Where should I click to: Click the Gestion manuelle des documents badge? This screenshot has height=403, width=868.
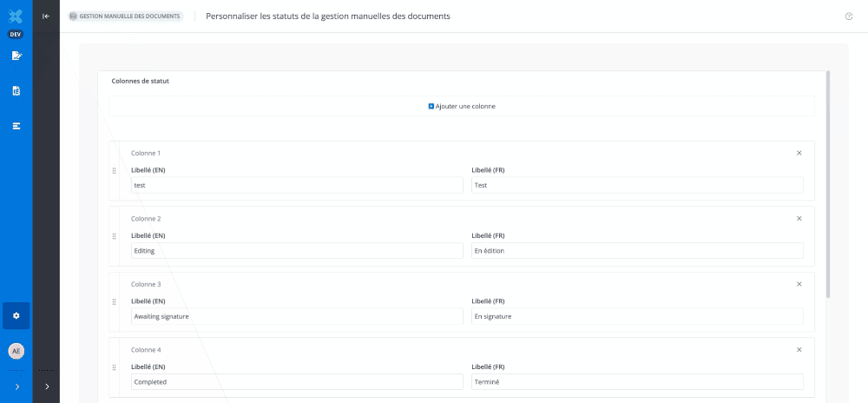(125, 17)
